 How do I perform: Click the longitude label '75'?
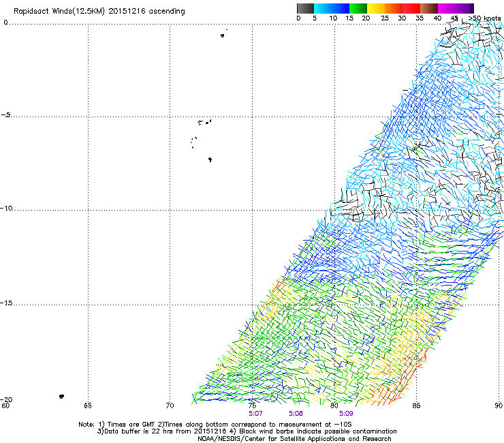pos(252,406)
